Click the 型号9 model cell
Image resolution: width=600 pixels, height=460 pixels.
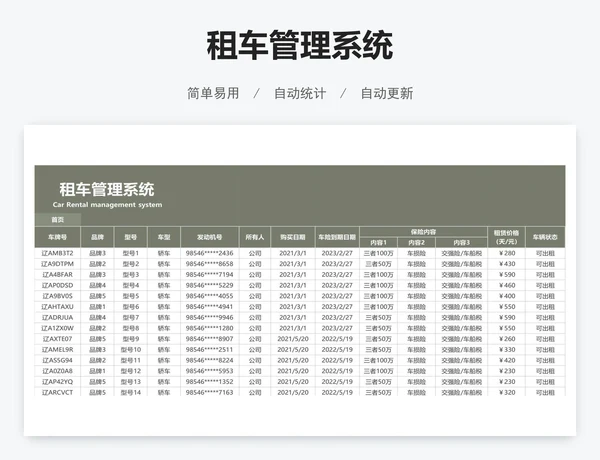click(130, 339)
